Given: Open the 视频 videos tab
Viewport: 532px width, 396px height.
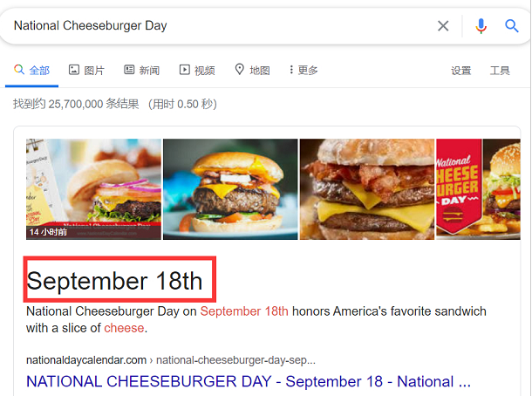Looking at the screenshot, I should point(197,71).
